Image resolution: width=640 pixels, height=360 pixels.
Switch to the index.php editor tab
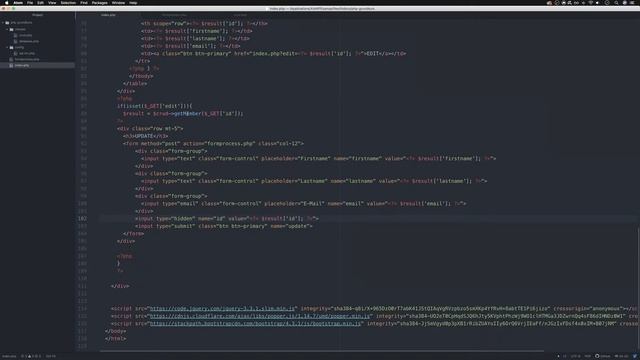coord(108,15)
